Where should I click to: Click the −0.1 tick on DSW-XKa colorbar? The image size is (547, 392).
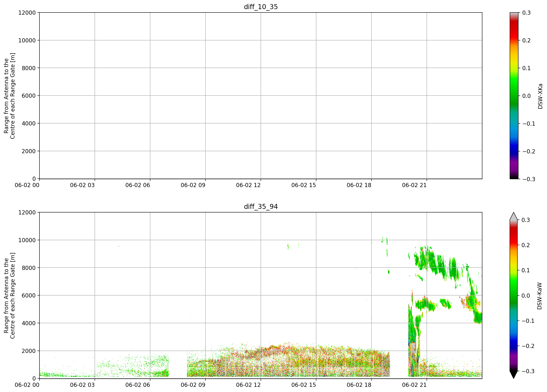(x=529, y=124)
